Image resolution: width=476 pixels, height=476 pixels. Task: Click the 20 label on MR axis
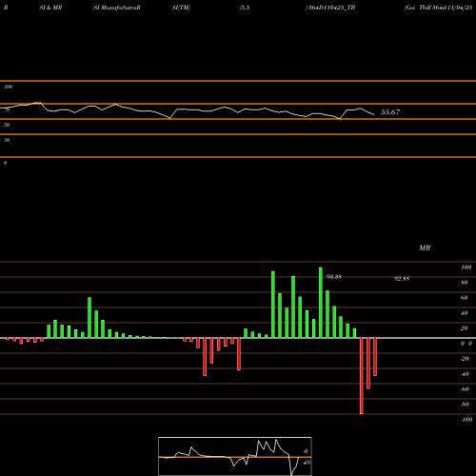pyautogui.click(x=465, y=328)
